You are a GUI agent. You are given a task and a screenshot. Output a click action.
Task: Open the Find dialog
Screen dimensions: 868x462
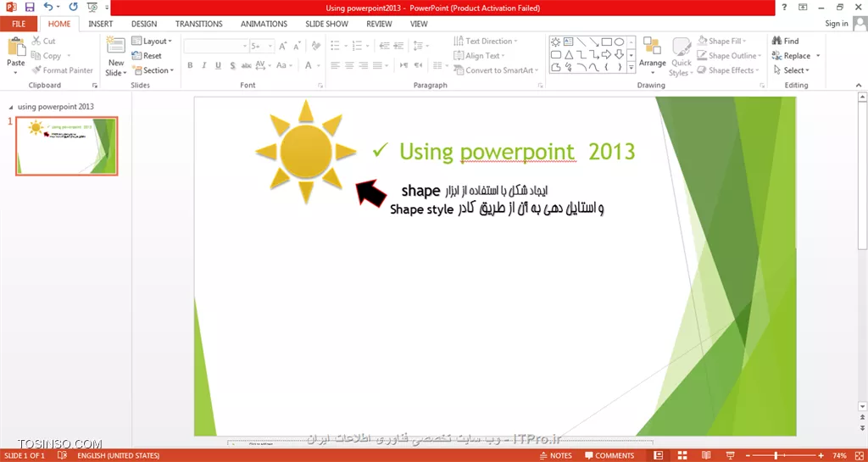point(786,41)
